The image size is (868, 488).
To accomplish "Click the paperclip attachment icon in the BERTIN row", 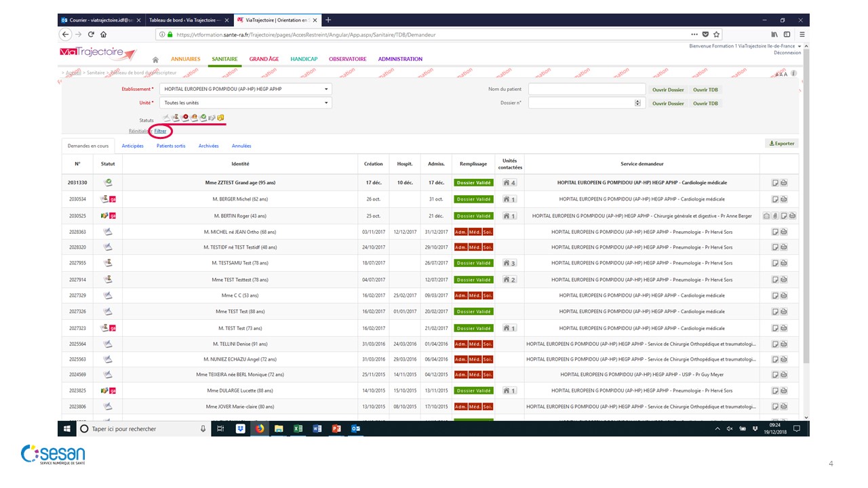I will tap(774, 216).
